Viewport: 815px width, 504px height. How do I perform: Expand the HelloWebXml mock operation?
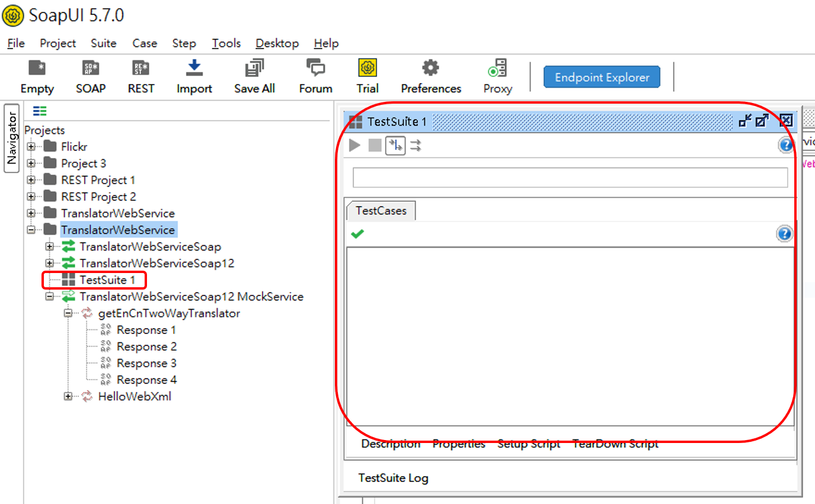click(x=68, y=396)
